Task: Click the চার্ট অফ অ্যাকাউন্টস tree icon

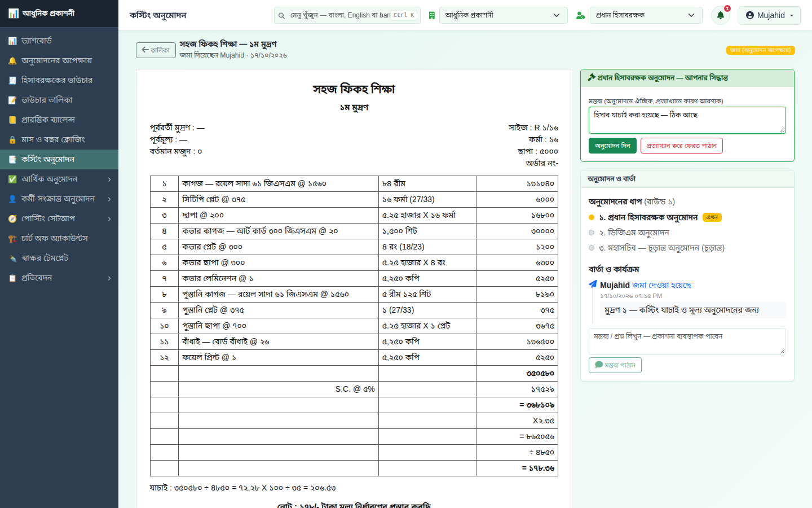Action: [12, 239]
